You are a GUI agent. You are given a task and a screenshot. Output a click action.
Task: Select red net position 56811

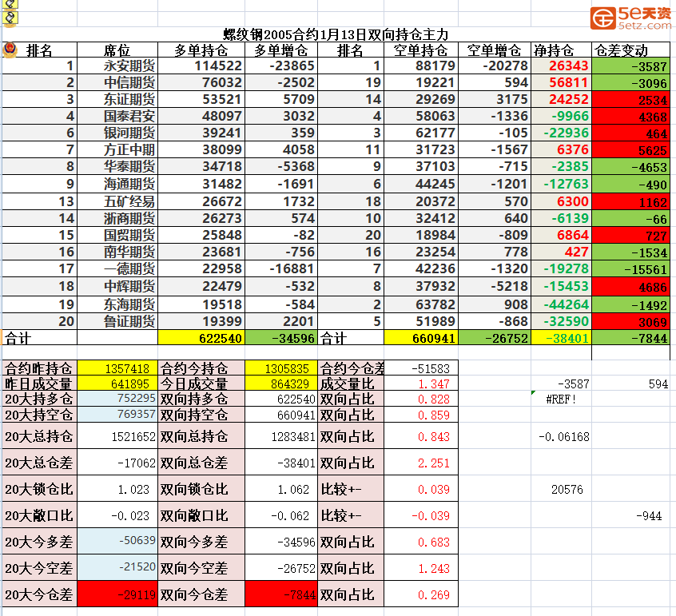561,82
